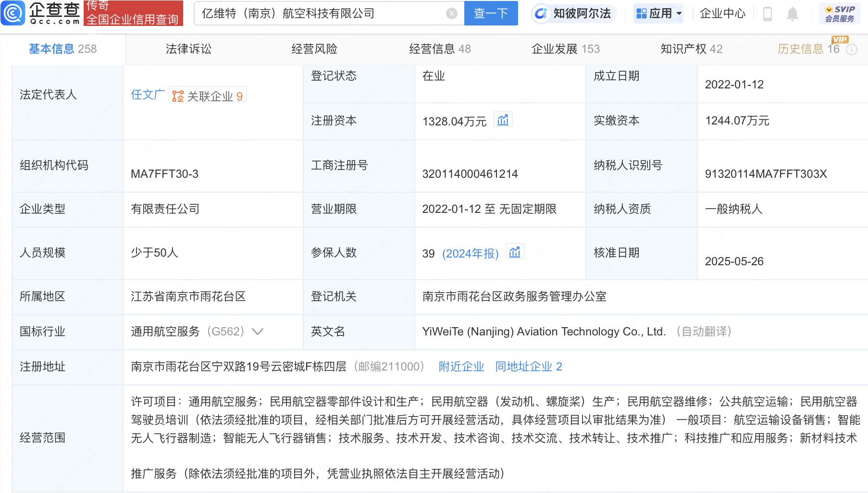The image size is (868, 493).
Task: Switch to 经营信息 48 tab
Action: click(440, 49)
